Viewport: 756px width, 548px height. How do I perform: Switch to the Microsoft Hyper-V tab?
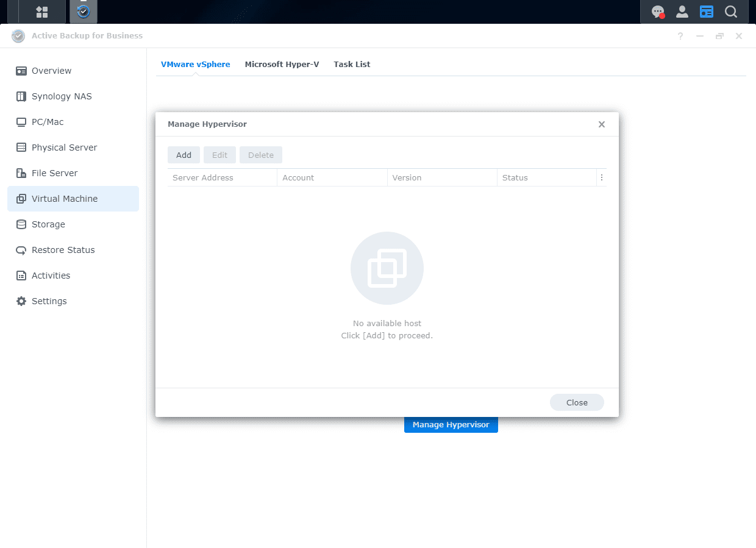(x=282, y=64)
